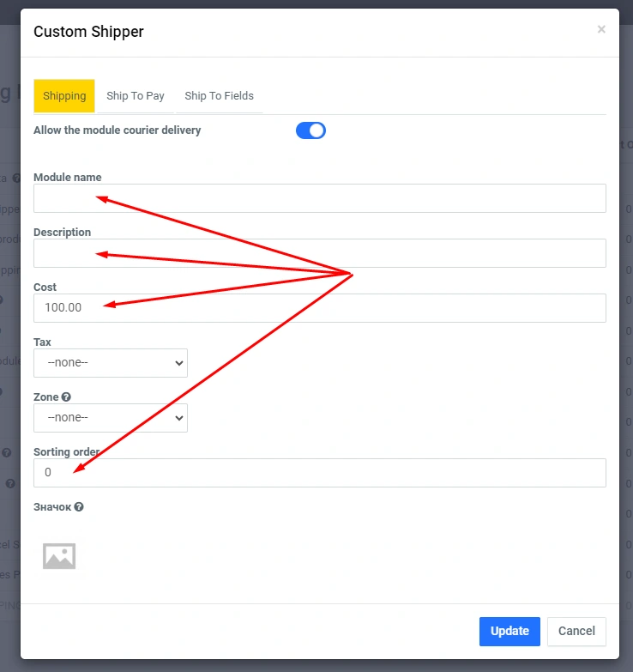Click the Cancel button
Viewport: 633px width, 672px height.
coord(576,631)
